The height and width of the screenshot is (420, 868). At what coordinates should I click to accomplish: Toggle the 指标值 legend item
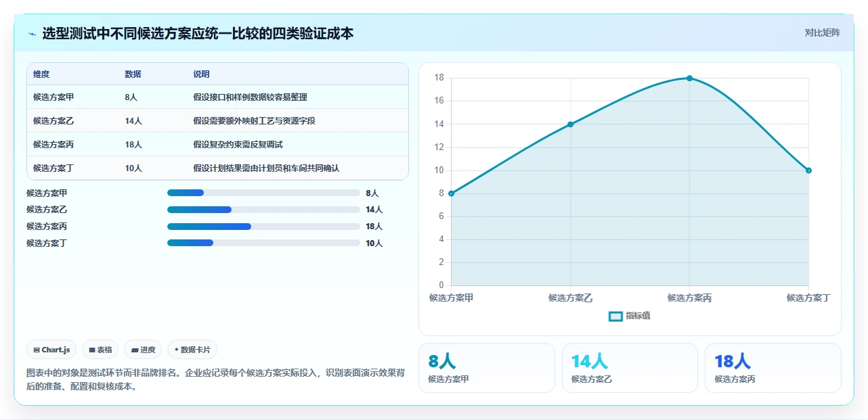click(630, 316)
